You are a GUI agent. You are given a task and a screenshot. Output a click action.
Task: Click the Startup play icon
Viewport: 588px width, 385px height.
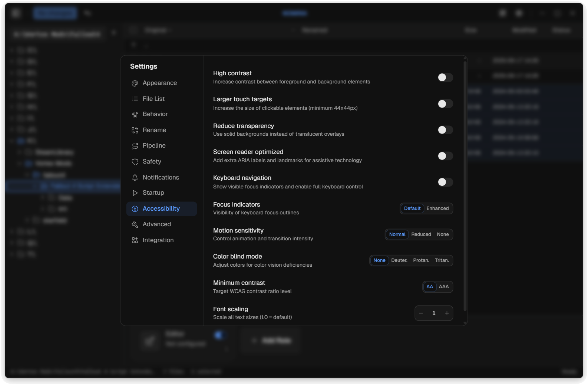[x=135, y=193]
